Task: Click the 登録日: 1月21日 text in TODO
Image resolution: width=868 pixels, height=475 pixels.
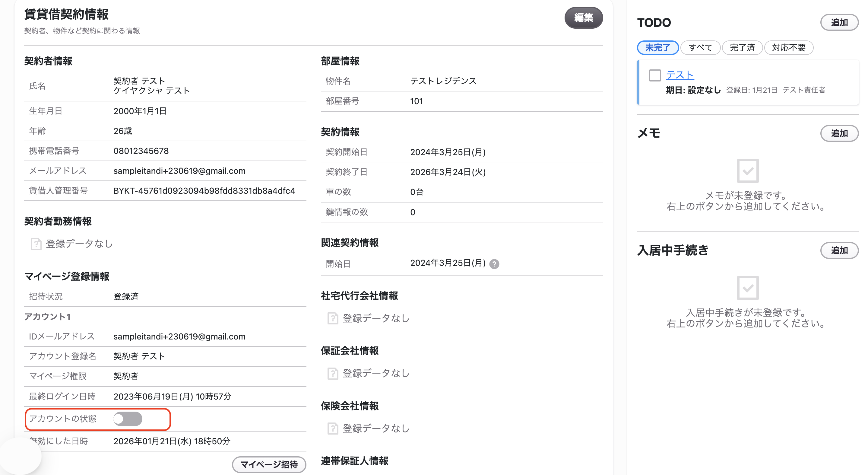Action: click(751, 90)
